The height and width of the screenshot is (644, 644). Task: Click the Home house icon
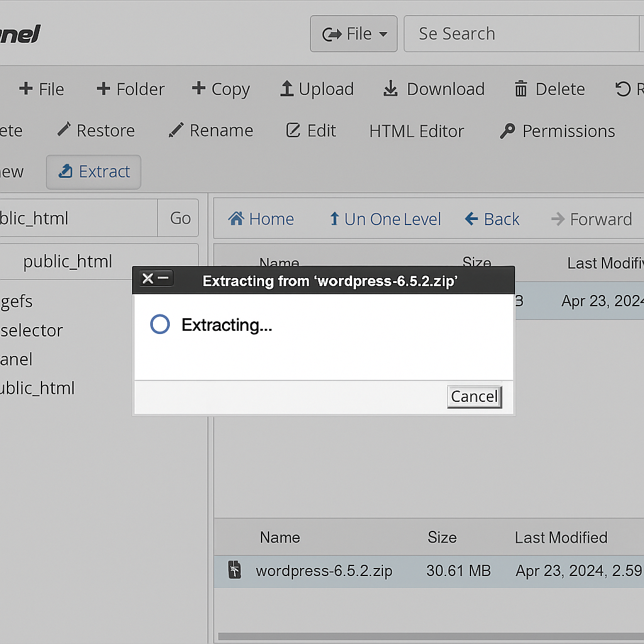tap(236, 218)
